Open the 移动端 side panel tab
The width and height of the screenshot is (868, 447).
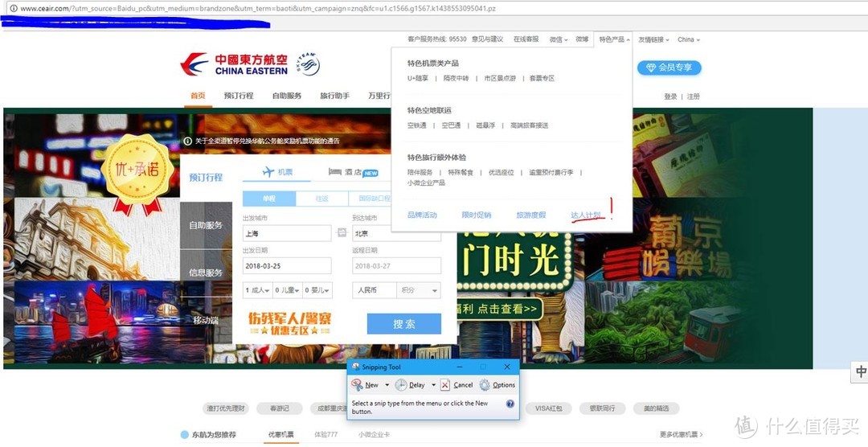(206, 320)
